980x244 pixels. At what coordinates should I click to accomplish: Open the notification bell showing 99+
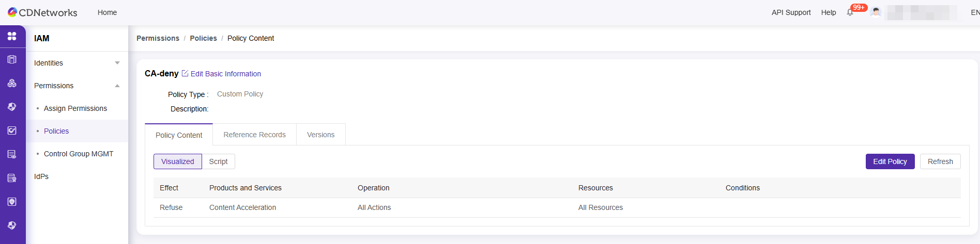click(850, 12)
